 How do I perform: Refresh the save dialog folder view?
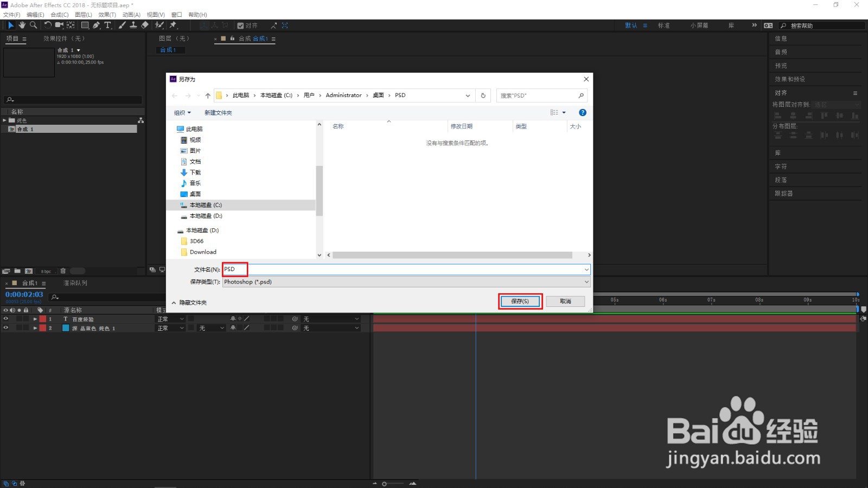(483, 95)
